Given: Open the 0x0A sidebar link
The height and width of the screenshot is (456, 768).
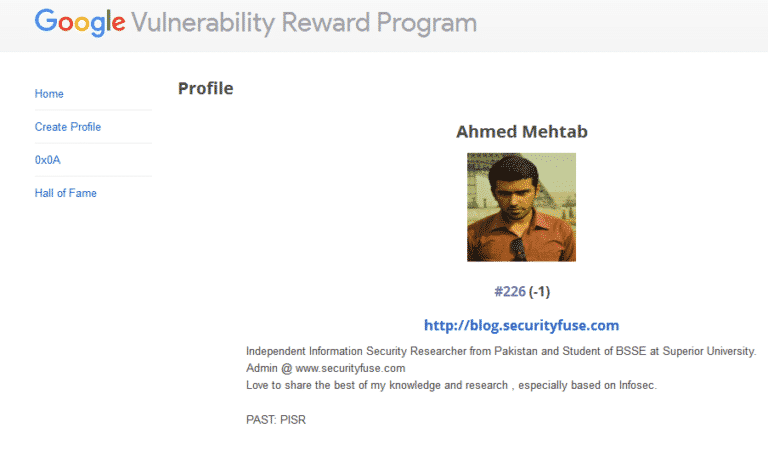Looking at the screenshot, I should (48, 160).
